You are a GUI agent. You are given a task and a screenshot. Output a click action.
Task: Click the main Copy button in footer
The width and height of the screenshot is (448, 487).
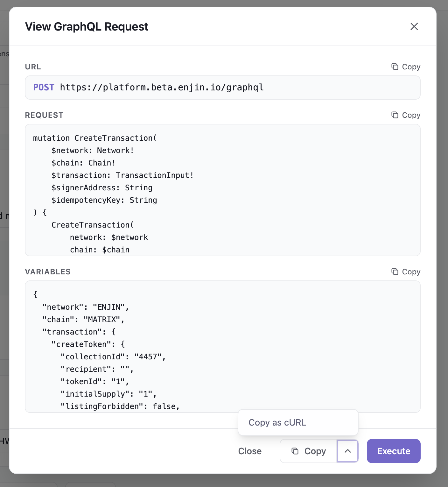308,451
